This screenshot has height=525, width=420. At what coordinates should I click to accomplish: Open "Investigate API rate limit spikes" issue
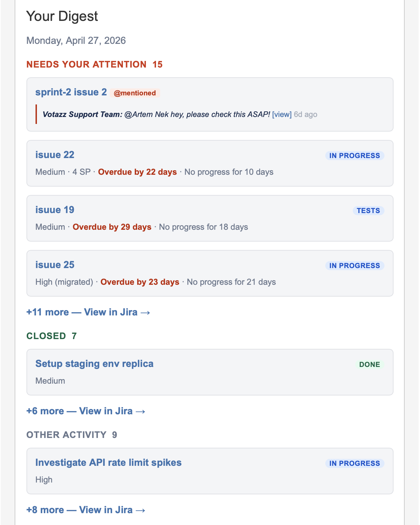[108, 463]
